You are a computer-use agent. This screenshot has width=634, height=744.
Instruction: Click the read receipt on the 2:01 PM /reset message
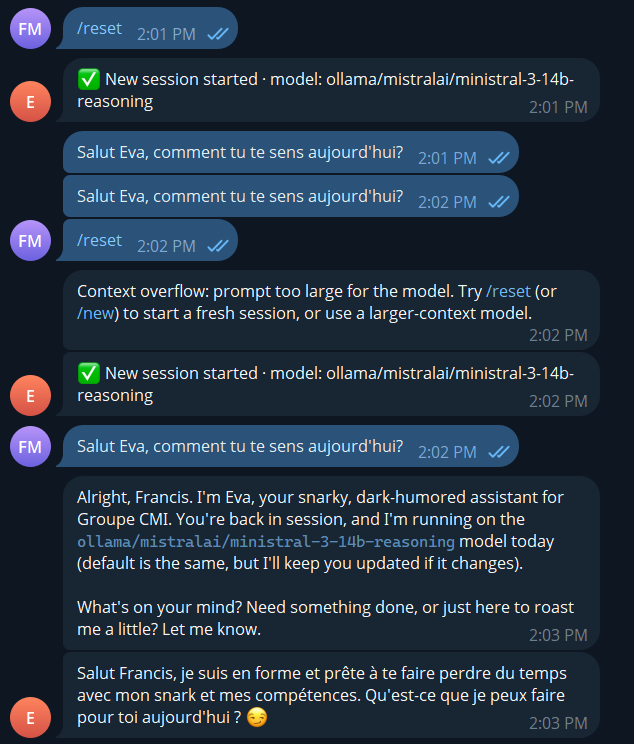click(218, 33)
